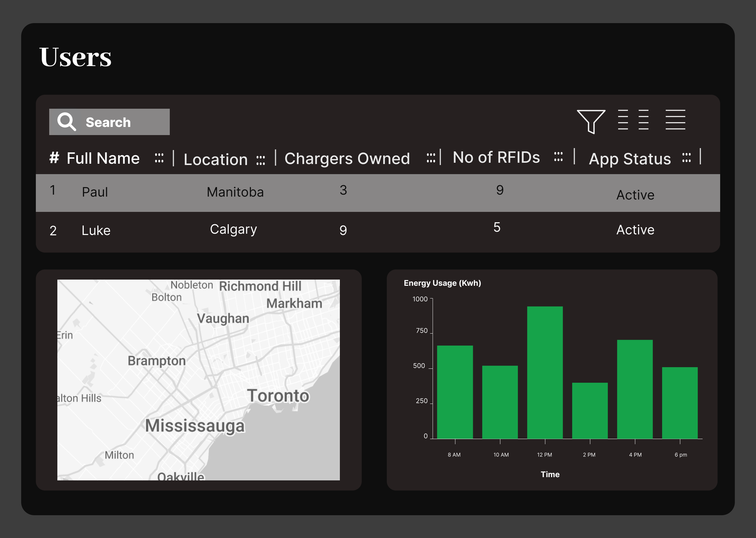
Task: Click Mississauga on the map
Action: pyautogui.click(x=195, y=426)
